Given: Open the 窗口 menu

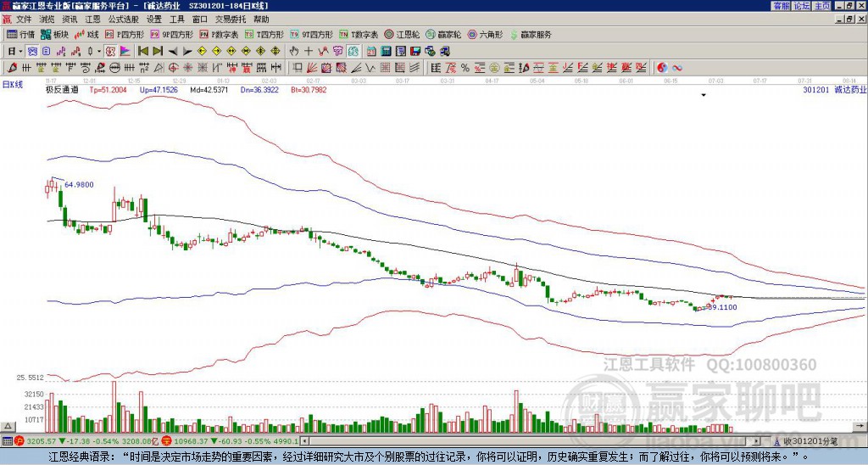Looking at the screenshot, I should pyautogui.click(x=200, y=20).
